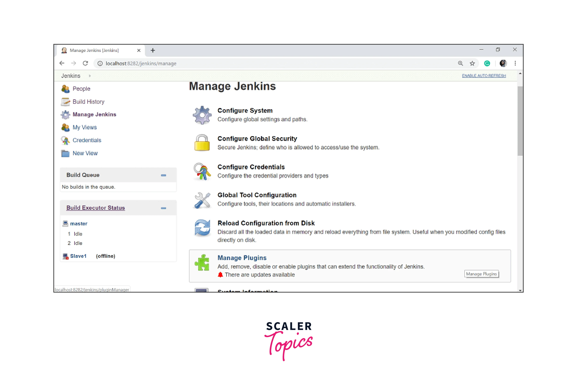
Task: Click the Build History notepad icon
Action: tap(65, 102)
